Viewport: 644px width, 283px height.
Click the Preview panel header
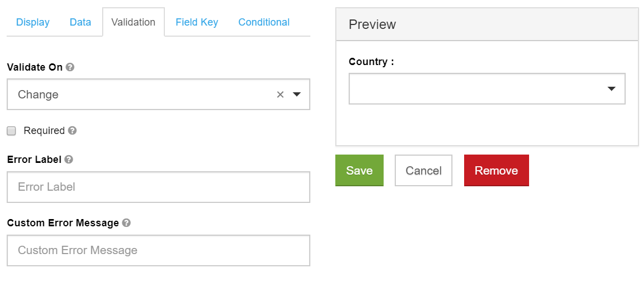click(487, 24)
